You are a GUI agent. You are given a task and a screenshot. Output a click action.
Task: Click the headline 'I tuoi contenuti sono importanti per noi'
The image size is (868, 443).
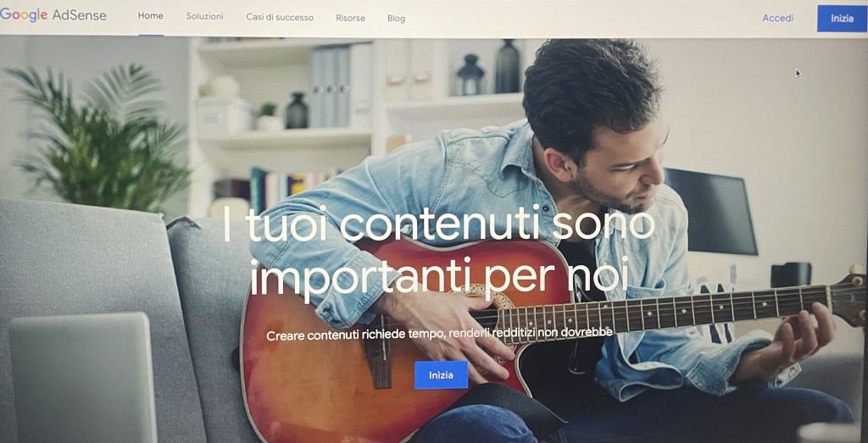[x=438, y=251]
